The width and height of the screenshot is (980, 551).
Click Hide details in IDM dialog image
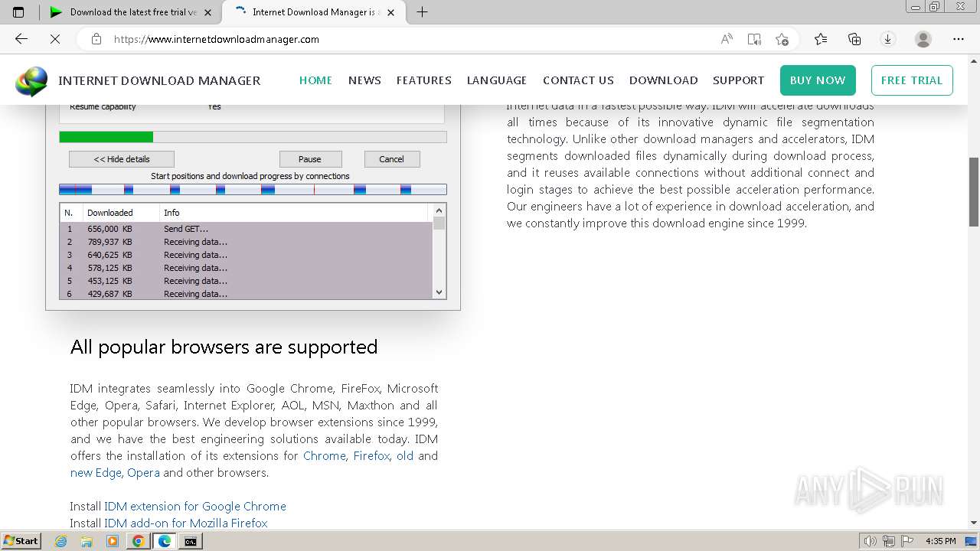click(x=122, y=159)
